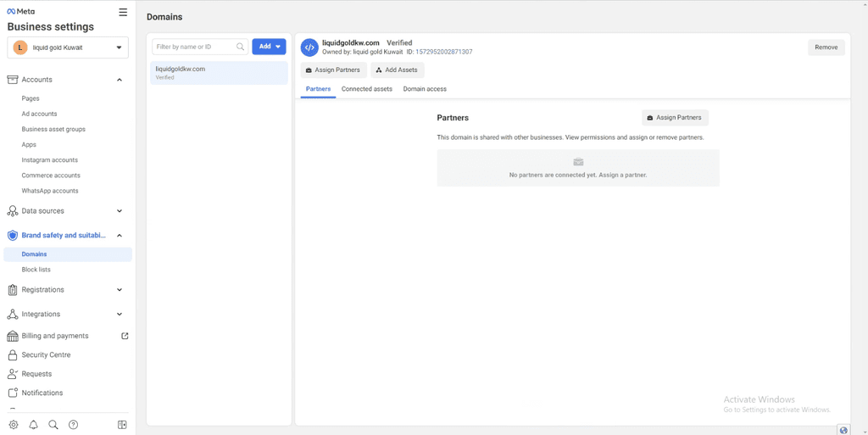
Task: Click the bell icon at sidebar bottom
Action: click(x=33, y=425)
